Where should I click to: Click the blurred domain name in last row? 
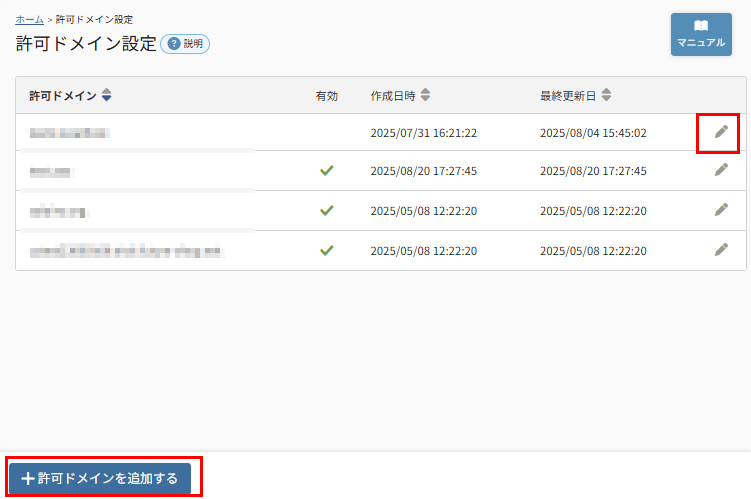[x=126, y=250]
